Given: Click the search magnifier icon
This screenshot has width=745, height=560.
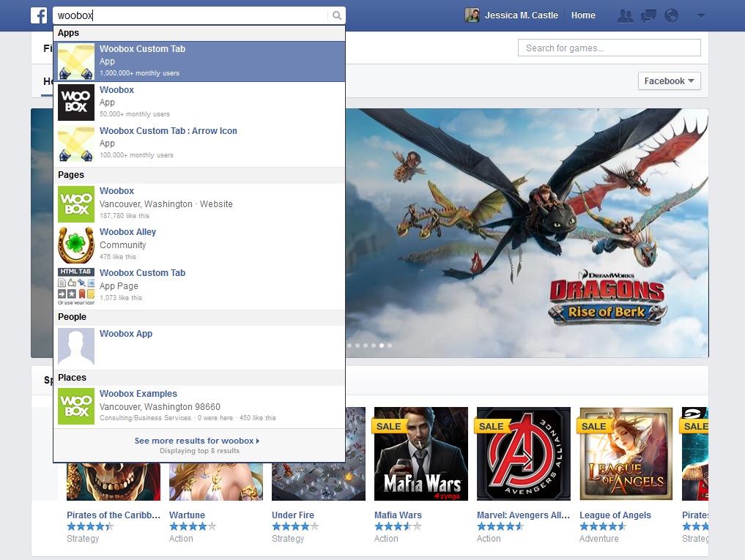Looking at the screenshot, I should coord(337,15).
